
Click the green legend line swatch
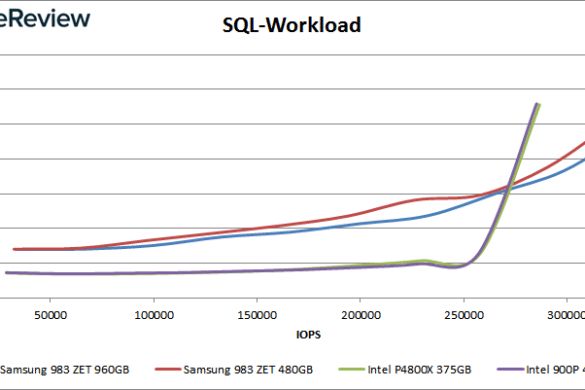[x=351, y=369]
